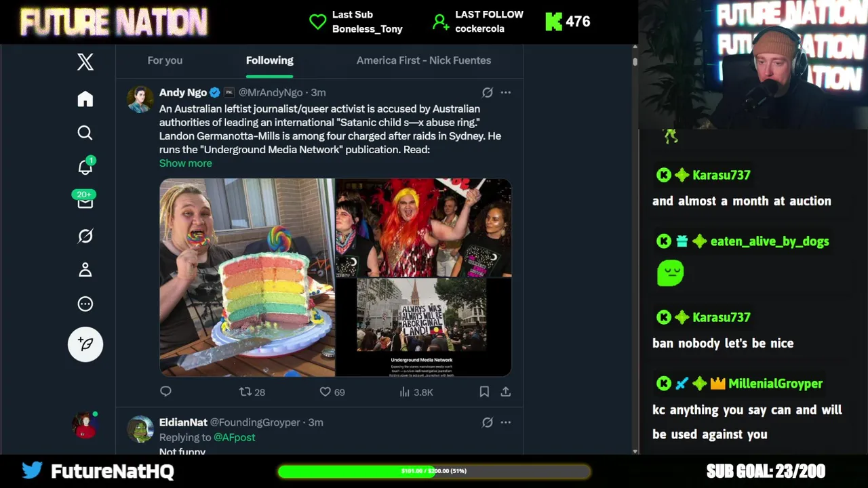
Task: Click the Last Follow person icon
Action: click(x=441, y=22)
